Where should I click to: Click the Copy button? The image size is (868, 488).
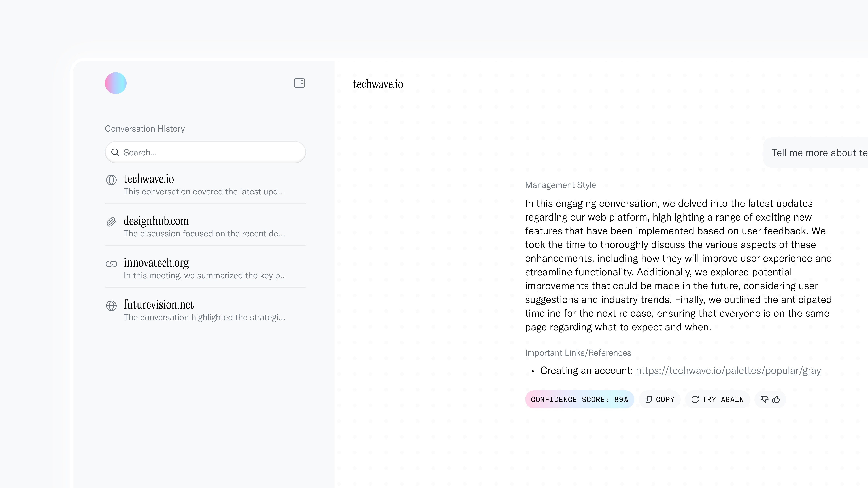[x=659, y=399]
